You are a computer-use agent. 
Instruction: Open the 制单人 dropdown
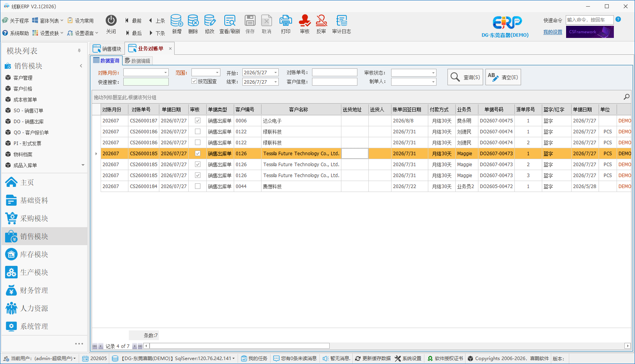click(433, 82)
